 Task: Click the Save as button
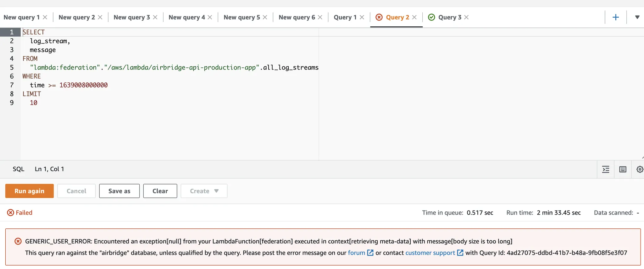pyautogui.click(x=119, y=191)
